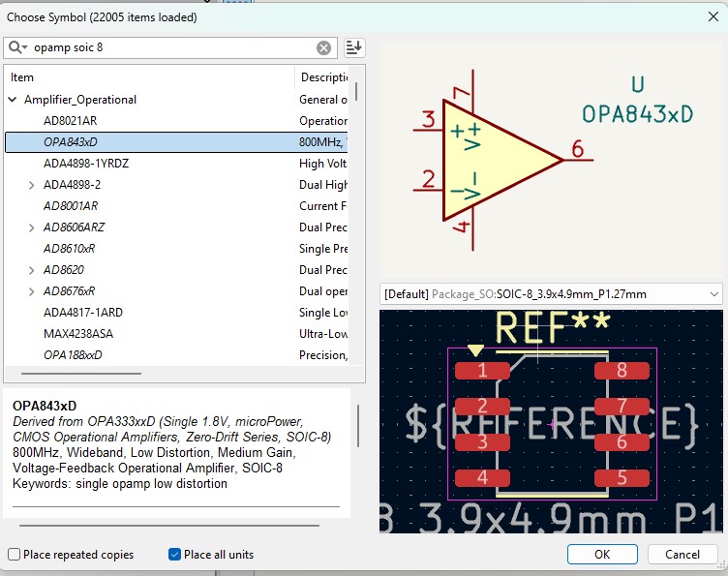Click the description panel vertical scrollbar
The height and width of the screenshot is (576, 728).
click(358, 426)
